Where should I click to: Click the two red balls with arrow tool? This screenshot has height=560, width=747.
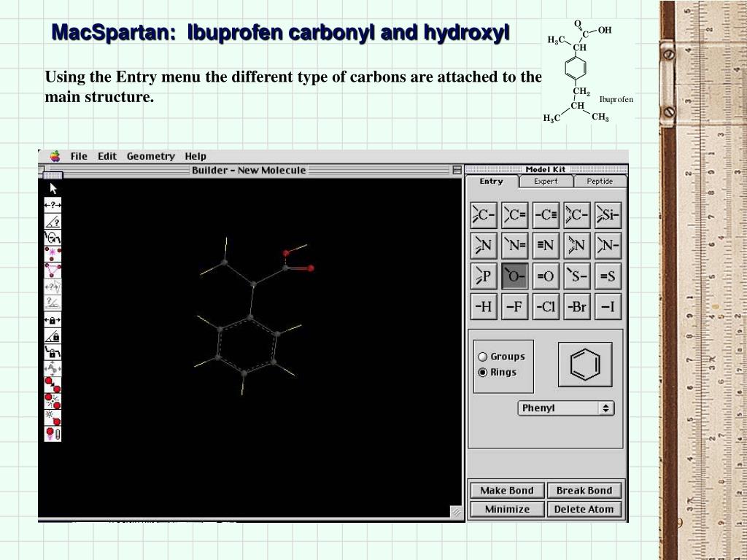pos(53,385)
